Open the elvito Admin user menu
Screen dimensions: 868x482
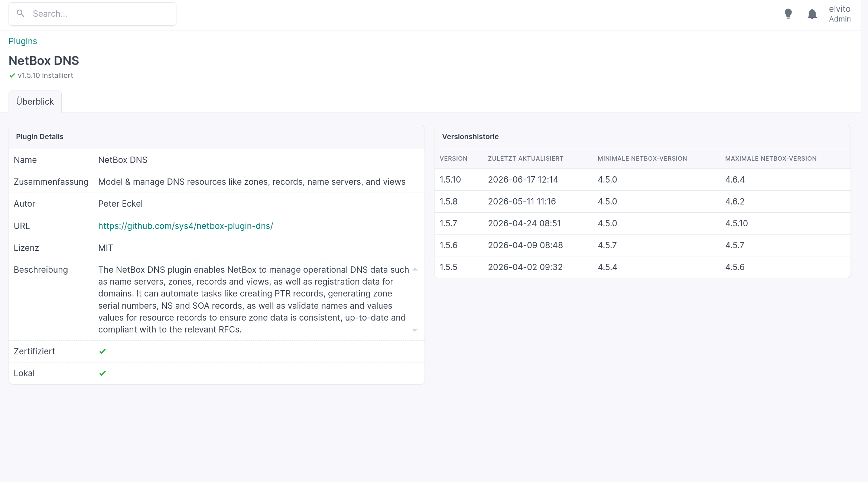click(x=839, y=14)
